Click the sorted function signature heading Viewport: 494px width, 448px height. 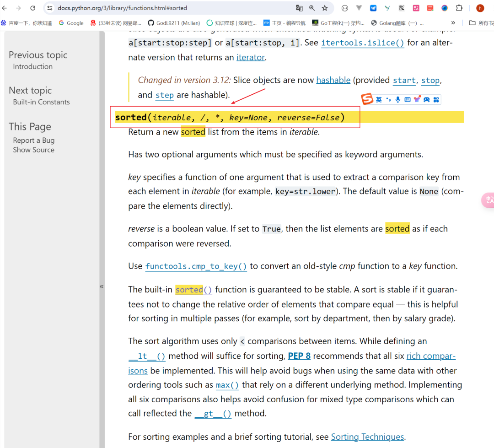[230, 117]
